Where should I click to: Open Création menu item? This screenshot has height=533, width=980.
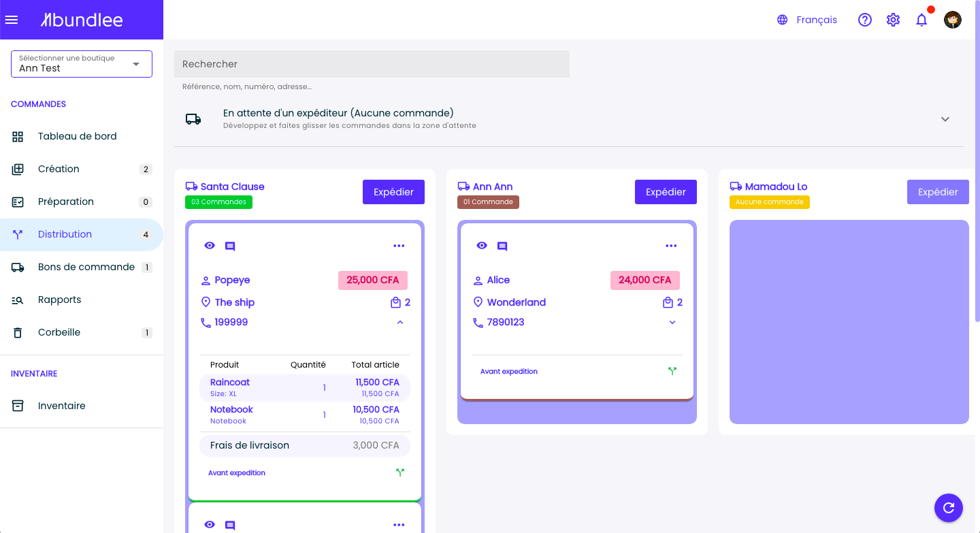82,169
